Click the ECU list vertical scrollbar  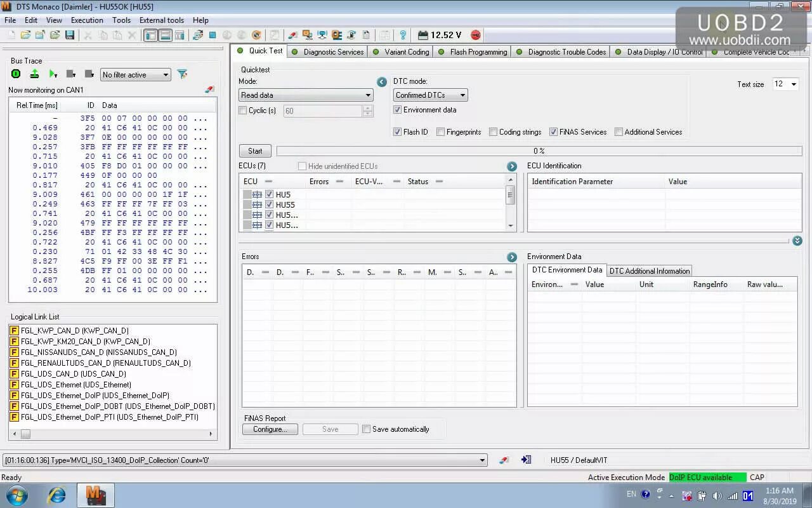(x=511, y=203)
